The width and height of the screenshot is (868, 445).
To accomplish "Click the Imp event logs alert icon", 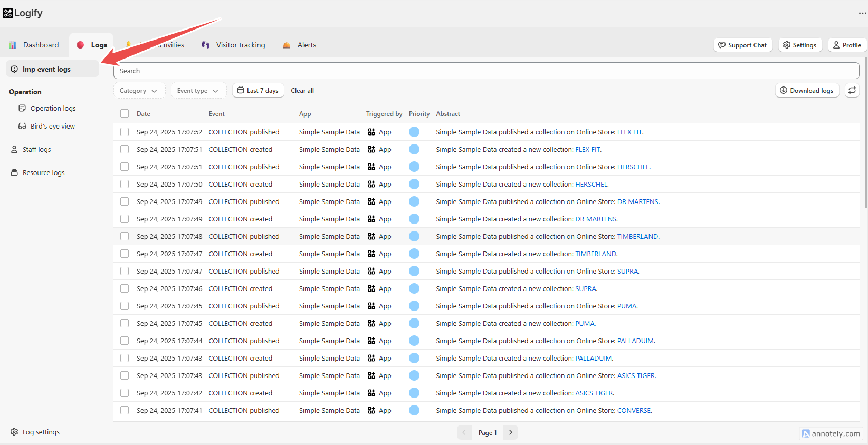I will point(14,69).
